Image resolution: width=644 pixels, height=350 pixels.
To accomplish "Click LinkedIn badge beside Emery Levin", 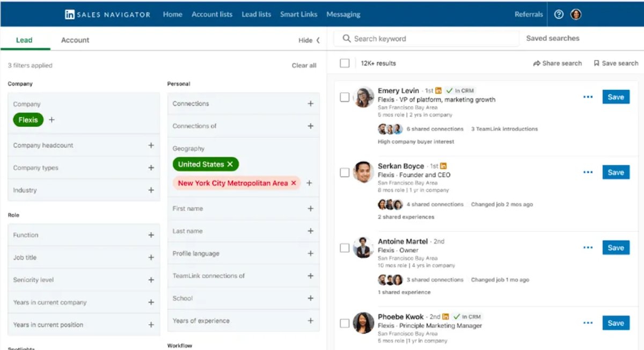I will (438, 91).
